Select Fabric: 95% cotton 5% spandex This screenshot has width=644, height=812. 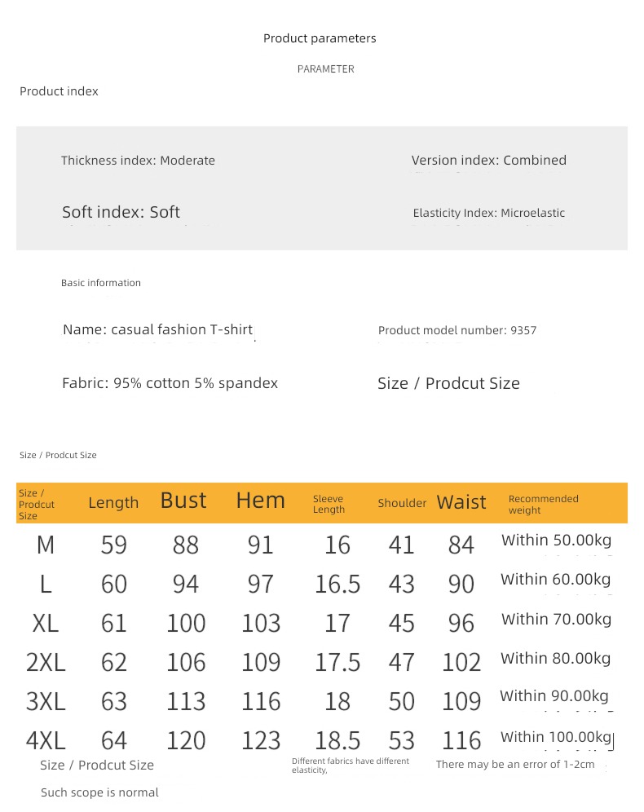170,383
